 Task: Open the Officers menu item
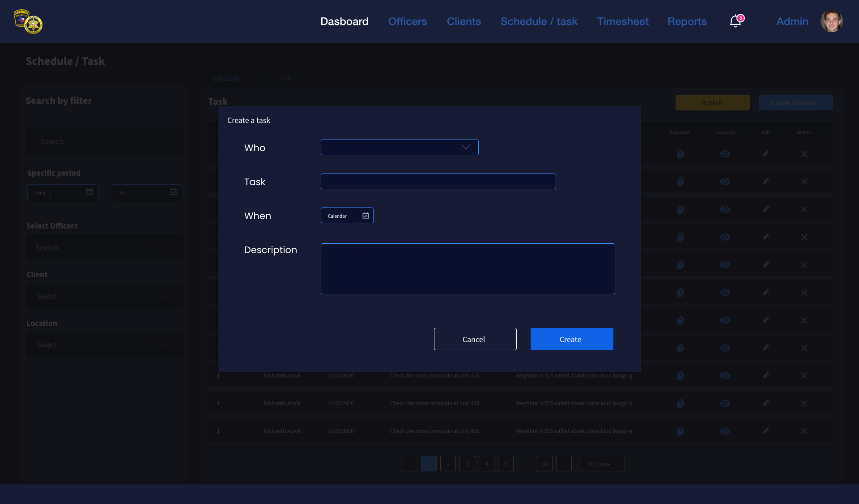(x=407, y=21)
